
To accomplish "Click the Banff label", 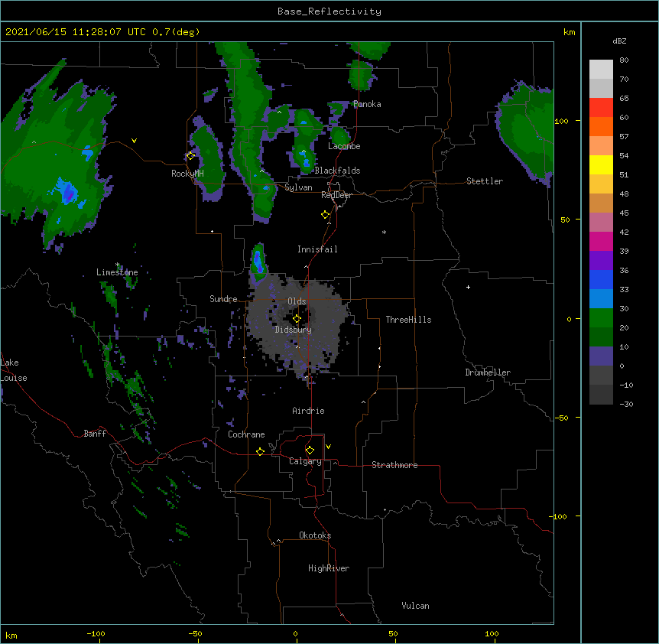I will 95,434.
